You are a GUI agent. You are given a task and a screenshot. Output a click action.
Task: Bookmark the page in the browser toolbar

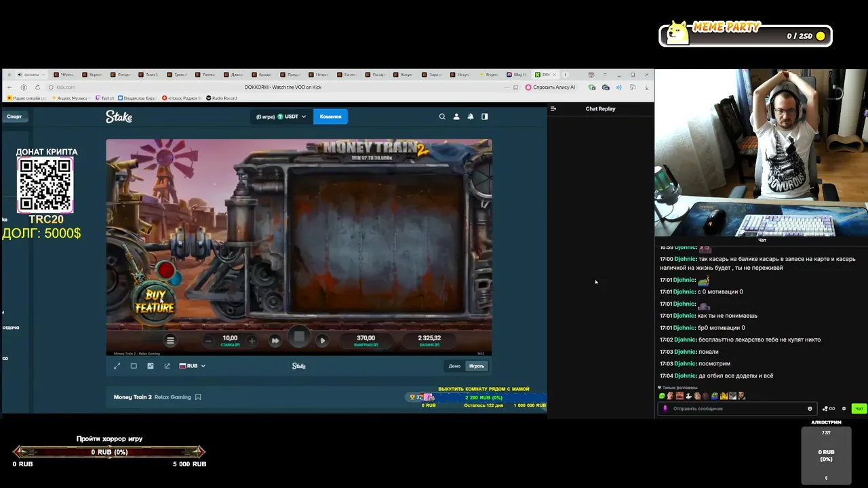pos(516,87)
